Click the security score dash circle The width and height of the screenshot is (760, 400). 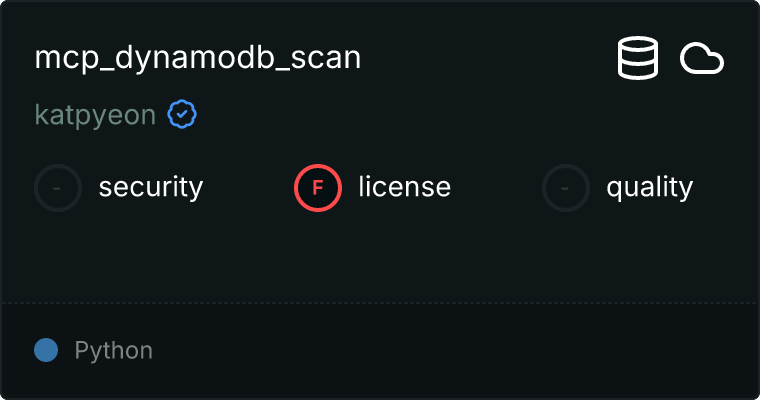pyautogui.click(x=58, y=187)
